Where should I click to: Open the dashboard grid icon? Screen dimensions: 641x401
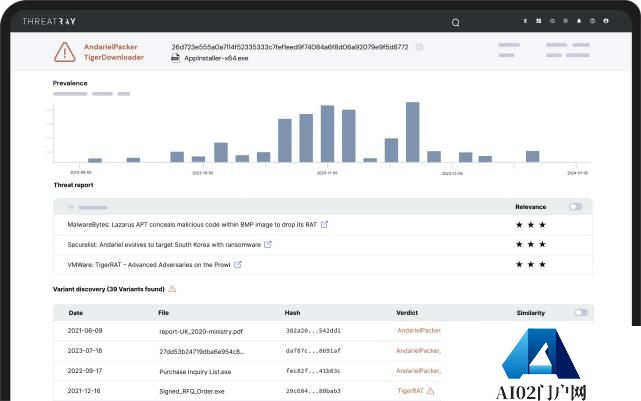tap(539, 21)
